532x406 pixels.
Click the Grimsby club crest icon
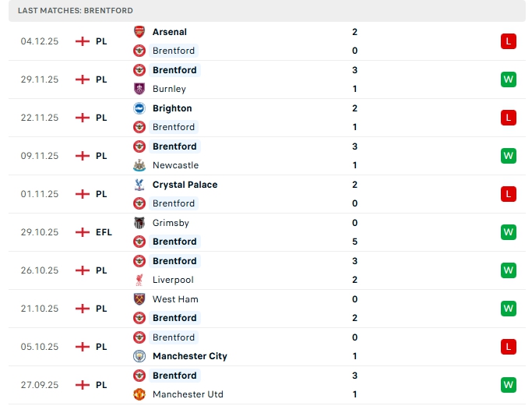click(139, 223)
